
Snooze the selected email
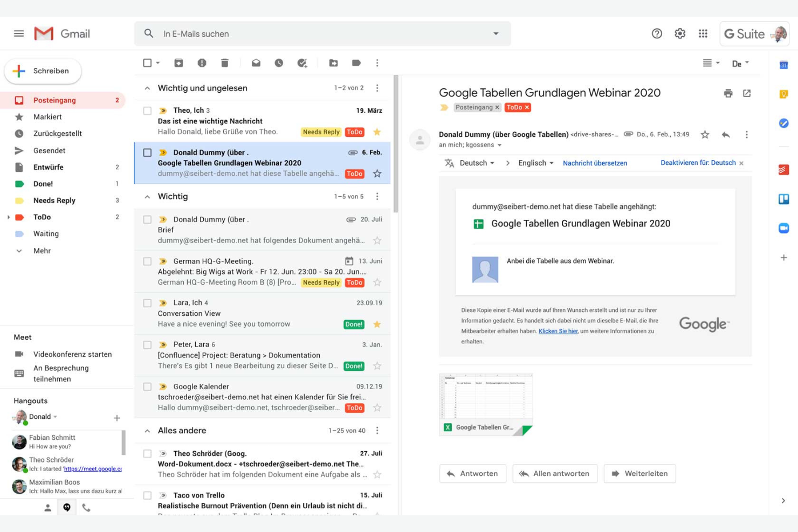coord(279,63)
